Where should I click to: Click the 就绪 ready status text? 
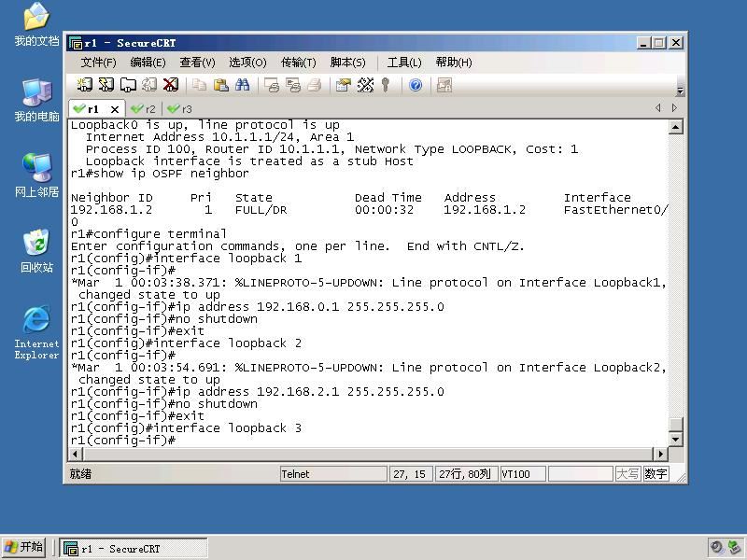click(x=80, y=474)
